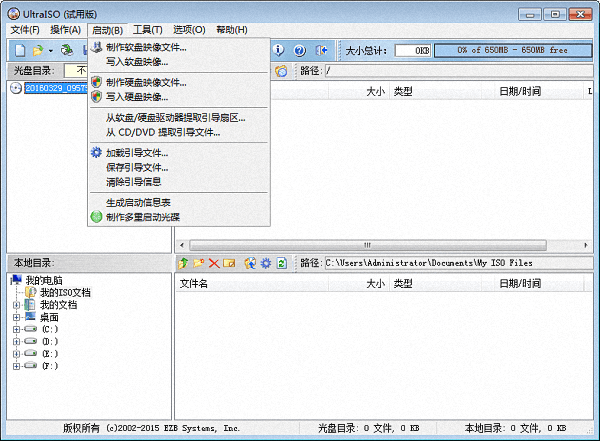Viewport: 600px width, 441px height.
Task: Click the scrollbar right arrow in disc file list
Action: [585, 245]
